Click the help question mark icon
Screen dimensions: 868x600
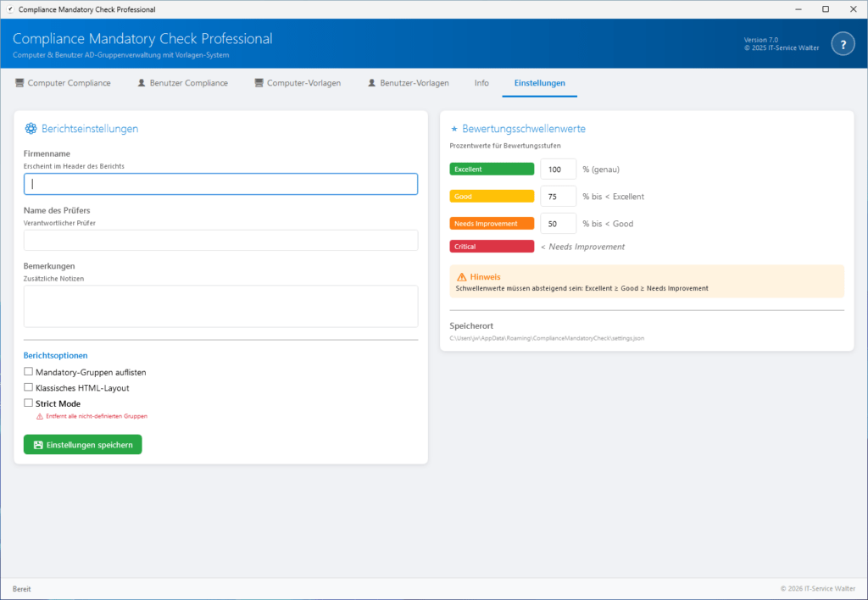coord(843,43)
